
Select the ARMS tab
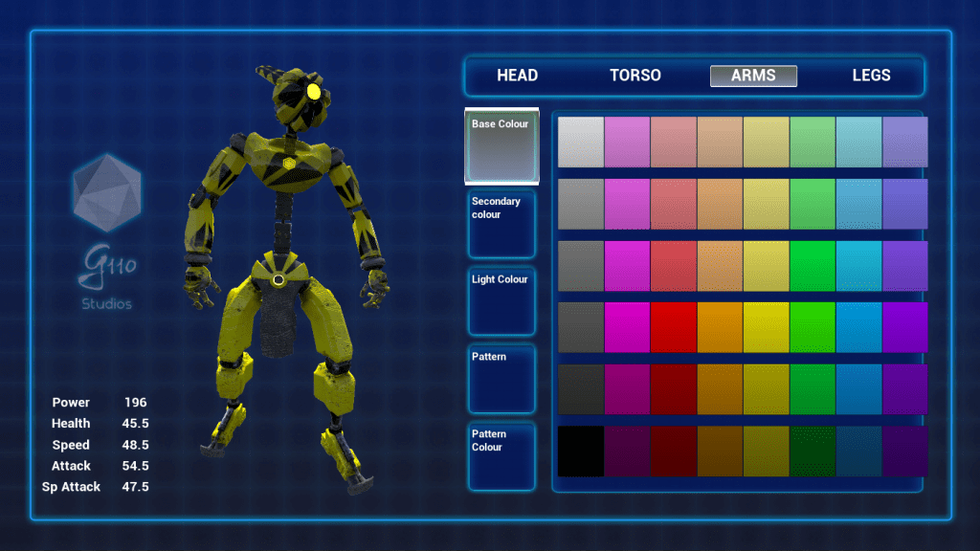click(753, 76)
